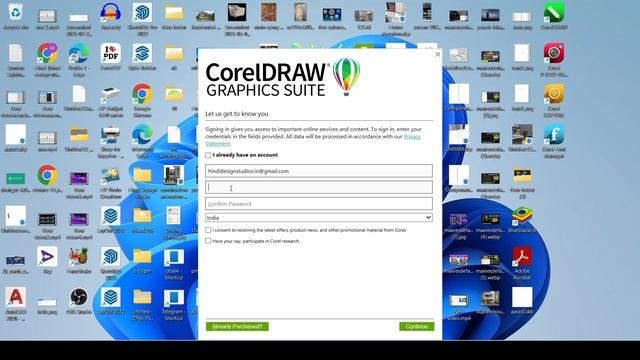The width and height of the screenshot is (640, 360).
Task: Open the HP DeskJet printer desktop shortcut
Action: pos(111,94)
